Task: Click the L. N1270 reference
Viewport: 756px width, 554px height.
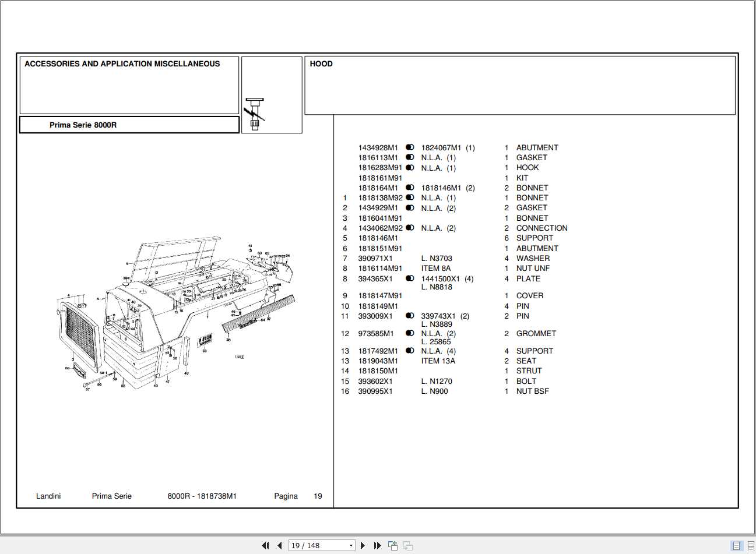Action: click(x=437, y=381)
